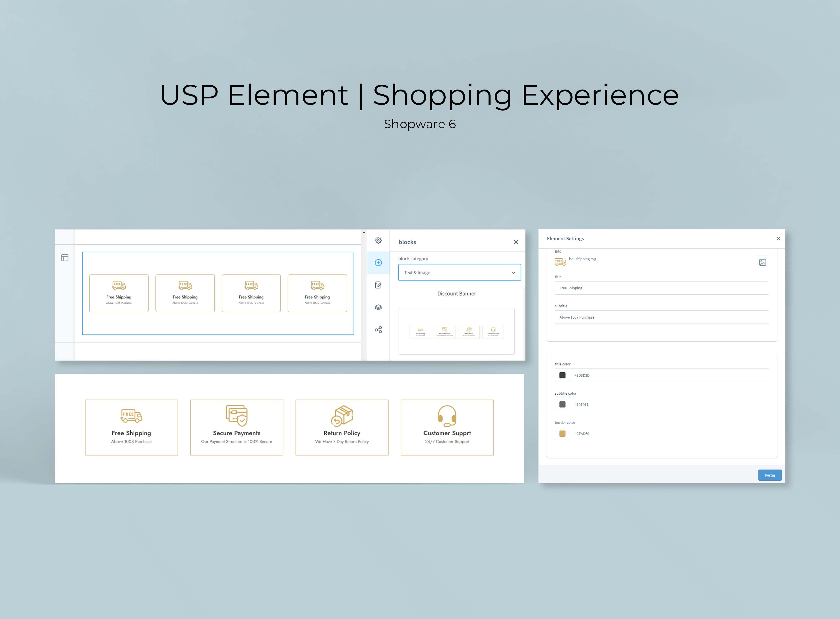Open the border color swatch #CEAD60
This screenshot has height=619, width=840.
point(562,434)
